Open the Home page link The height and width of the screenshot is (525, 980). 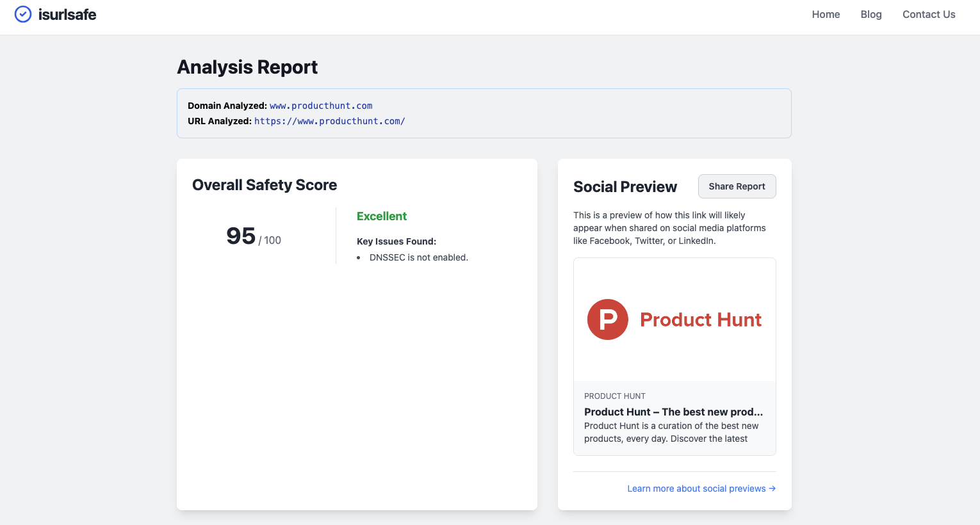point(826,14)
